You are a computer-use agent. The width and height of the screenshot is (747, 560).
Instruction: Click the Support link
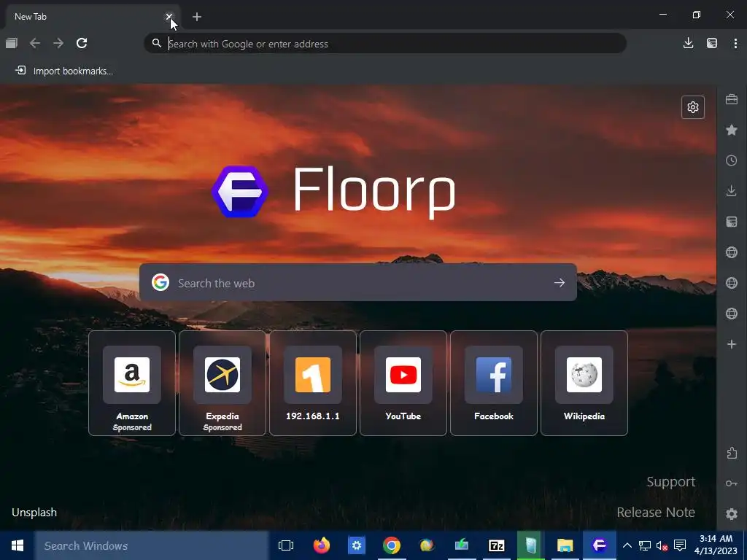click(671, 482)
